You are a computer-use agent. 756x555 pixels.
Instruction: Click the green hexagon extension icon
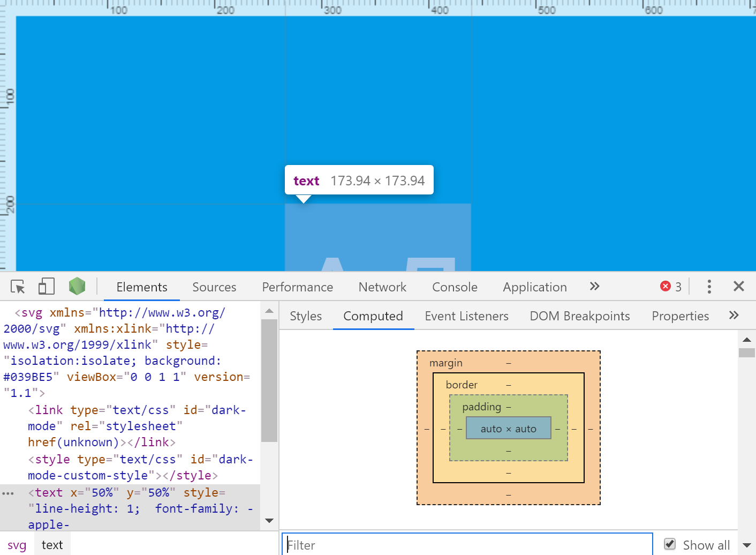[77, 286]
